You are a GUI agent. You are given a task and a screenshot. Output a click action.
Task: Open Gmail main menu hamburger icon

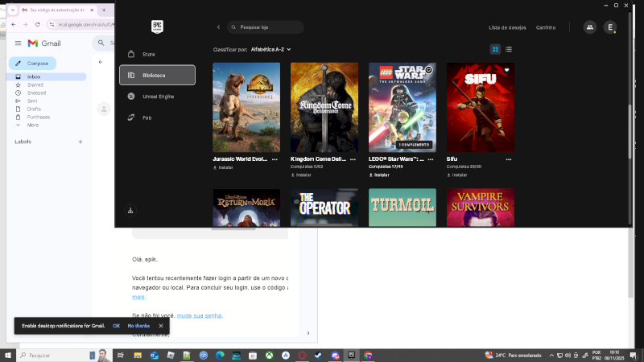pos(18,43)
